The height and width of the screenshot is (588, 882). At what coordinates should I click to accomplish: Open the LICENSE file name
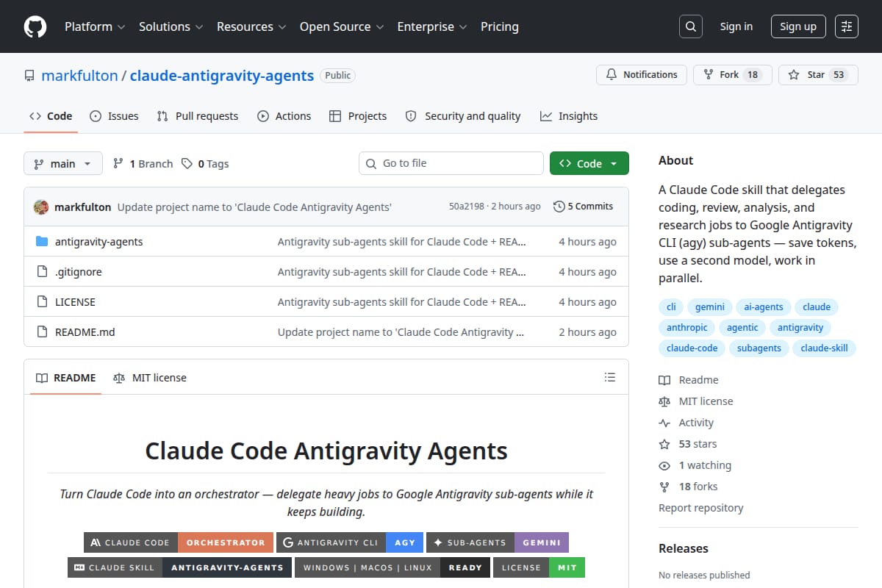click(x=75, y=302)
